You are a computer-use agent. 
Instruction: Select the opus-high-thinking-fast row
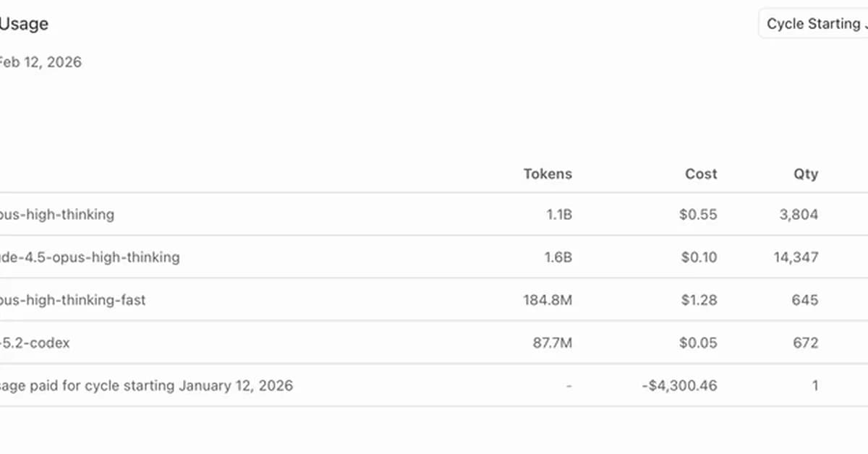[72, 300]
